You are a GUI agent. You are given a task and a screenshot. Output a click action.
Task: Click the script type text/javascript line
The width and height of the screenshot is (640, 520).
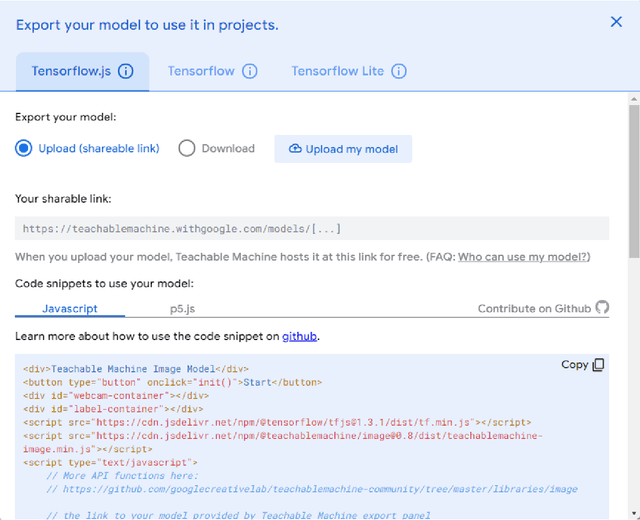pyautogui.click(x=110, y=462)
